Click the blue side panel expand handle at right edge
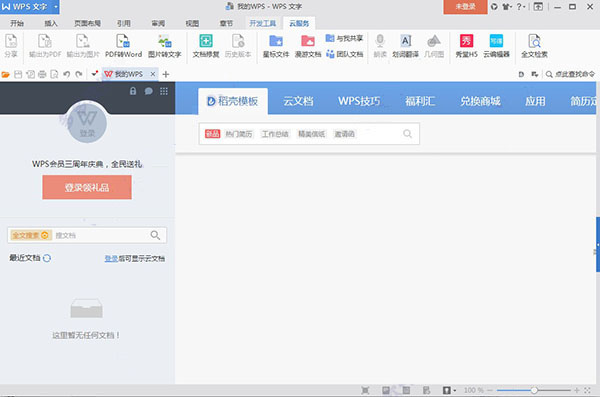Viewport: 600px width, 397px height. (x=598, y=244)
